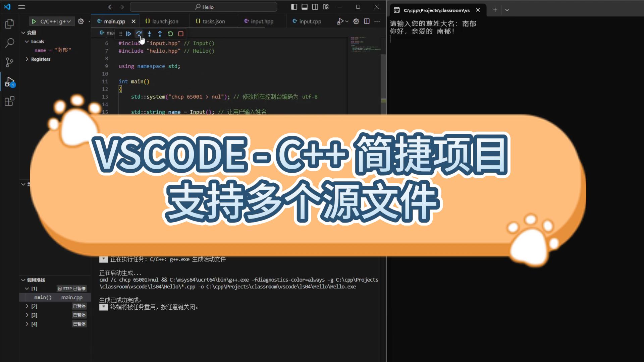Toggle the secondary side bar layout

[315, 7]
